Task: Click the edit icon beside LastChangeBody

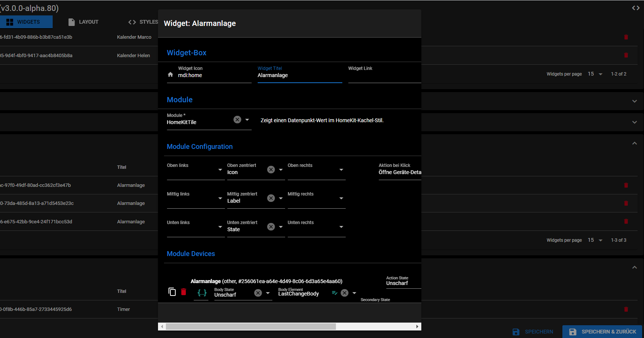Action: pyautogui.click(x=334, y=293)
